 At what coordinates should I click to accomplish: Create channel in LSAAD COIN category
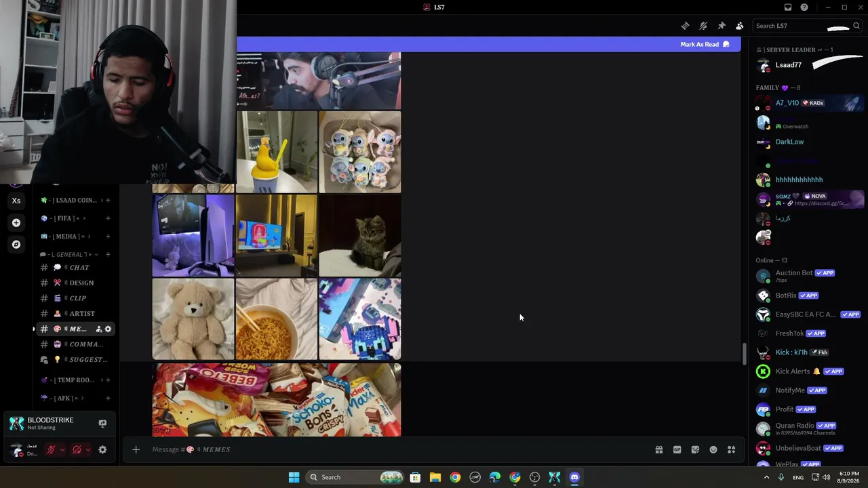point(108,200)
